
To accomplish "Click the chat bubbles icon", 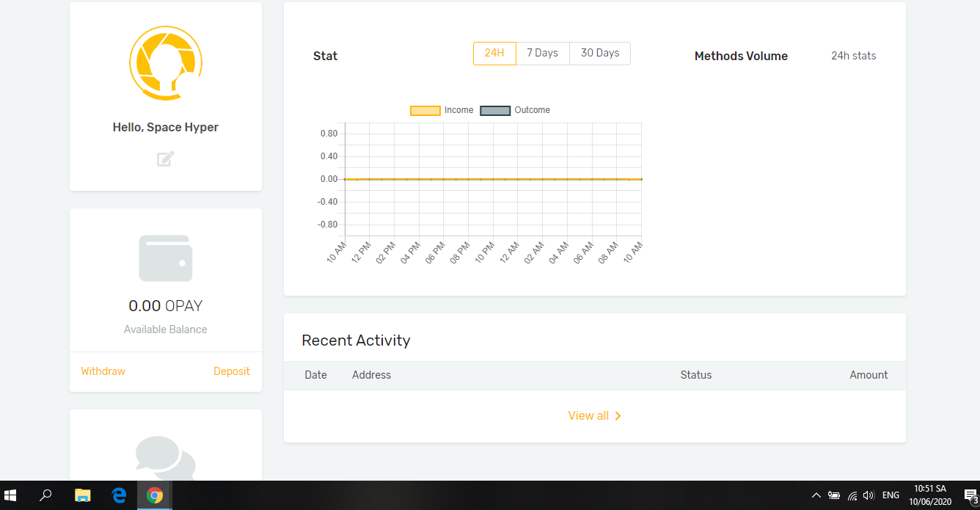I will pyautogui.click(x=166, y=457).
